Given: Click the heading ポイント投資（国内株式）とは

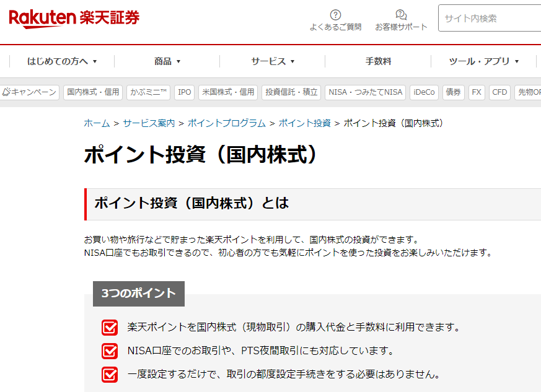Looking at the screenshot, I should [x=192, y=203].
